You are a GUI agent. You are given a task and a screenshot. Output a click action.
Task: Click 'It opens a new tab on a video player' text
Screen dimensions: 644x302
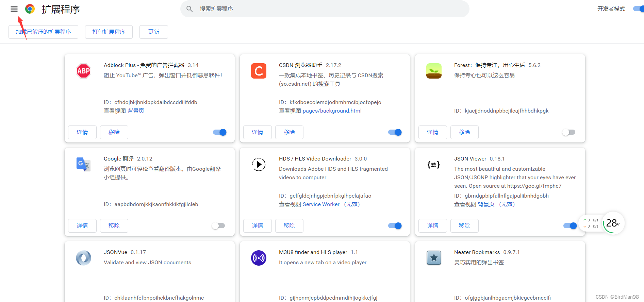(x=323, y=263)
